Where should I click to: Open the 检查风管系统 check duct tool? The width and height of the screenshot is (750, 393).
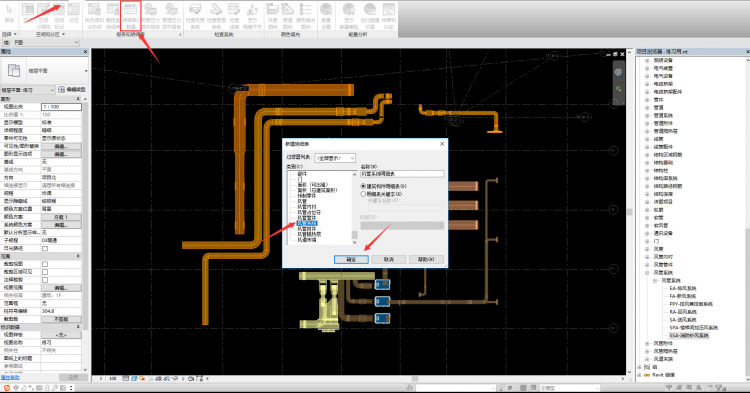pos(195,16)
